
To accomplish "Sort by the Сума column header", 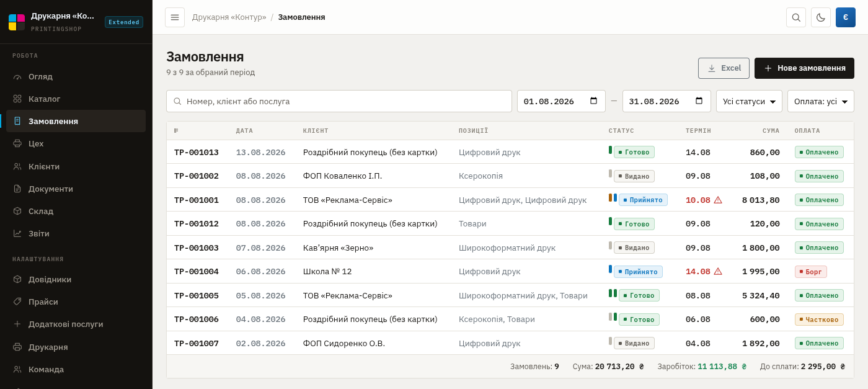I will coord(771,131).
